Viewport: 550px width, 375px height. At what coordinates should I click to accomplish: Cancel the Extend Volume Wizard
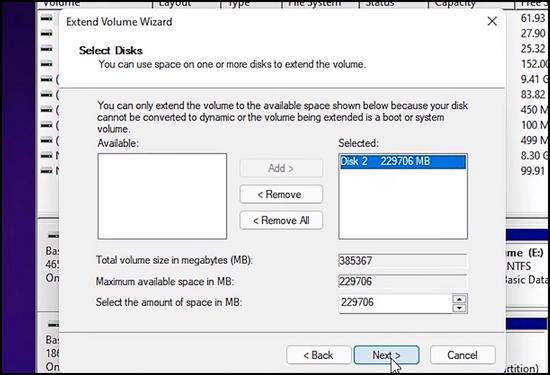pos(462,355)
